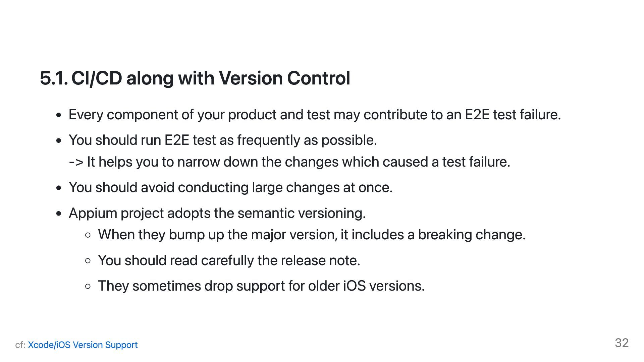Viewport: 644px width, 362px height.
Task: Select the 'run E2E test as frequently' line
Action: (x=223, y=140)
